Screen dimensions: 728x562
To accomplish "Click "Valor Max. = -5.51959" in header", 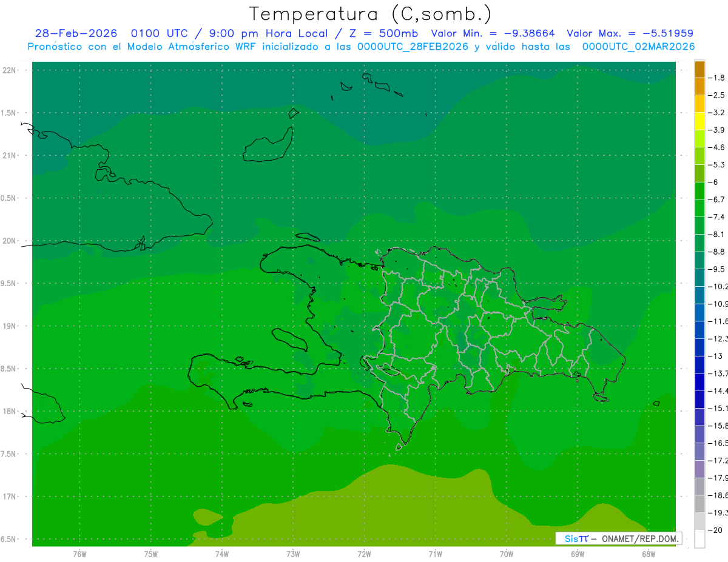I will (630, 34).
